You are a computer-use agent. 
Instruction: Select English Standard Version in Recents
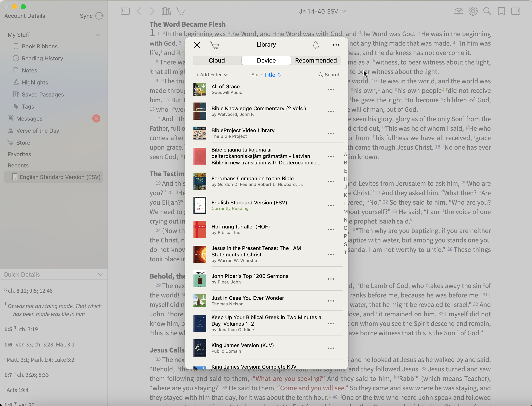[x=54, y=177]
